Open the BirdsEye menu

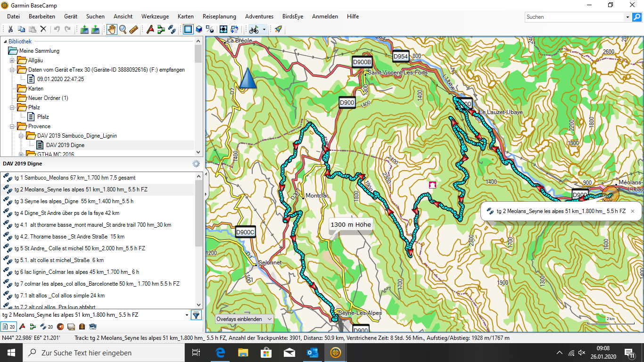pyautogui.click(x=293, y=16)
